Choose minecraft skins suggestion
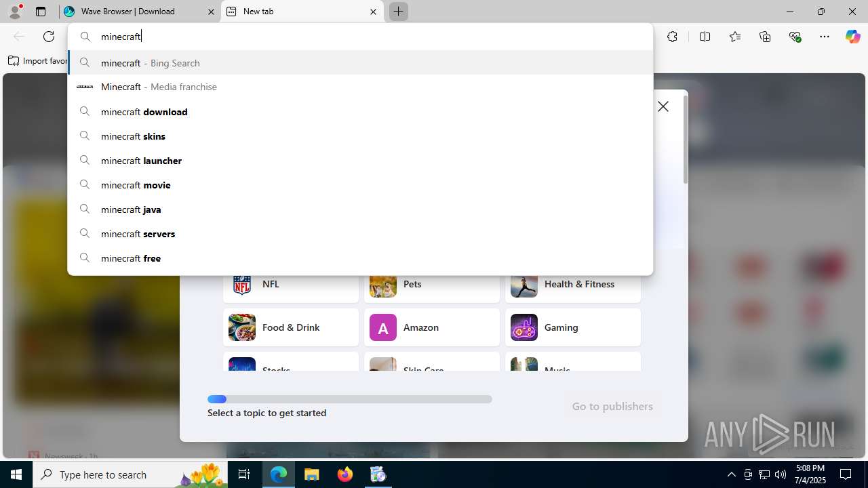Viewport: 868px width, 488px height. (x=360, y=136)
